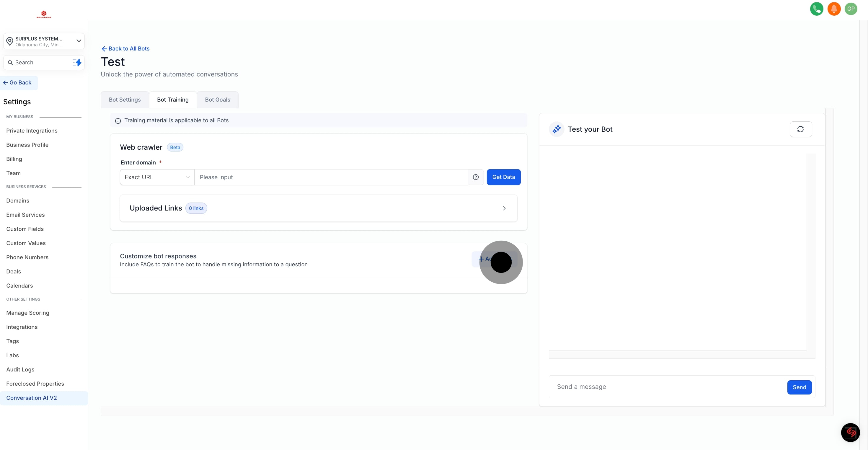Click the Get Data button
The height and width of the screenshot is (450, 868).
click(x=503, y=177)
